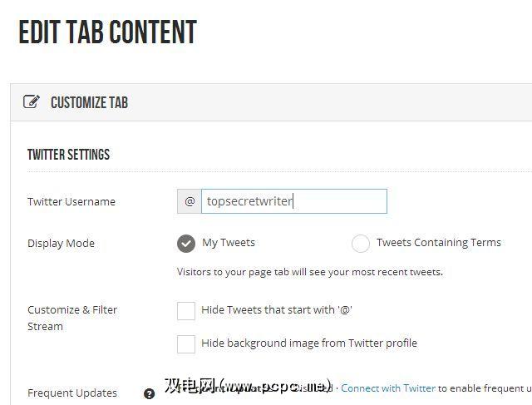
Task: Click the Hide background image label text
Action: tap(309, 343)
